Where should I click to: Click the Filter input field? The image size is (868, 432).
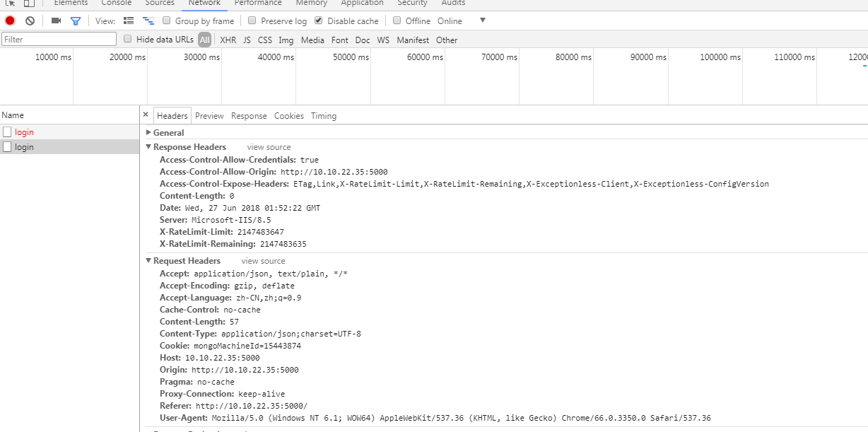tap(59, 38)
